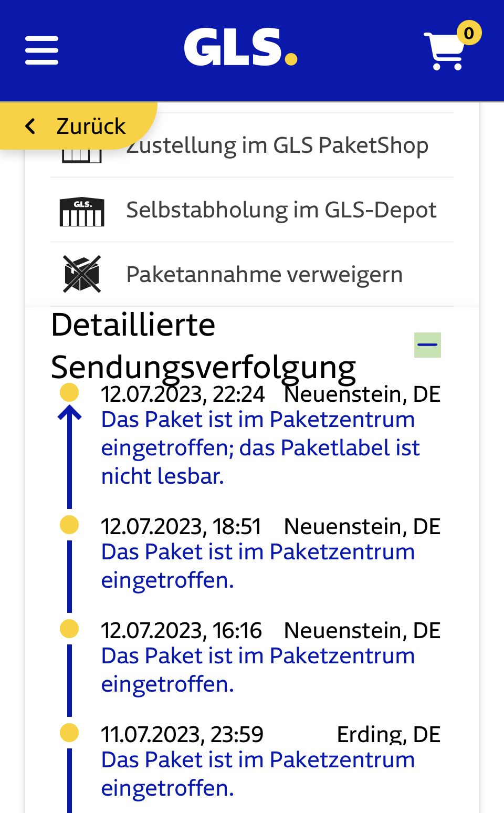504x813 pixels.
Task: Click the GLS depot building icon
Action: click(82, 211)
